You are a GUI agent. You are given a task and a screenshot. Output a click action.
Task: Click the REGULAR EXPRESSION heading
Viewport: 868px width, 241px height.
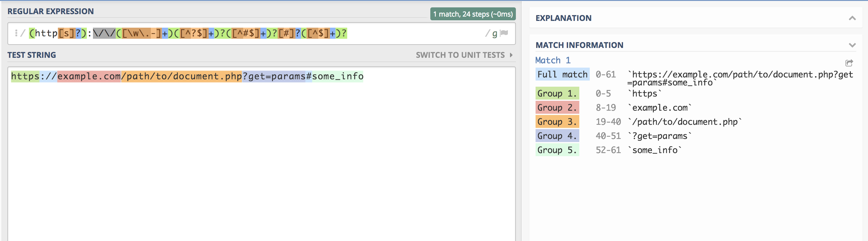tap(50, 11)
